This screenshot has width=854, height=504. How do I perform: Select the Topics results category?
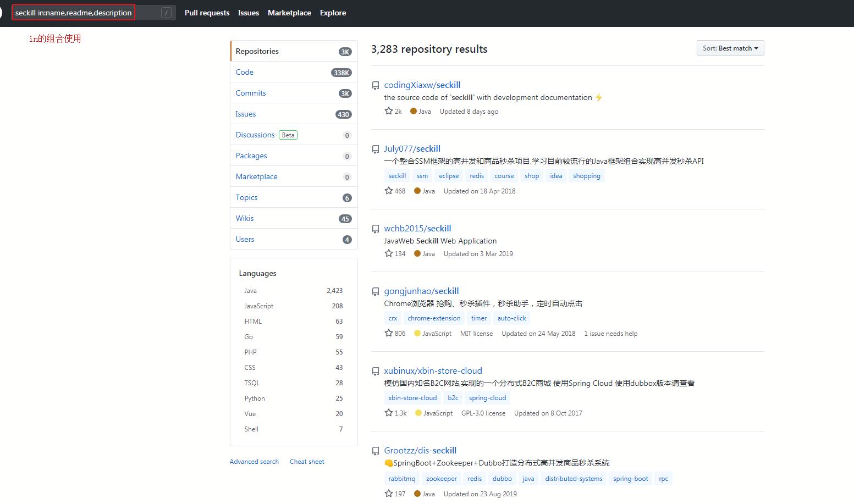pyautogui.click(x=294, y=197)
